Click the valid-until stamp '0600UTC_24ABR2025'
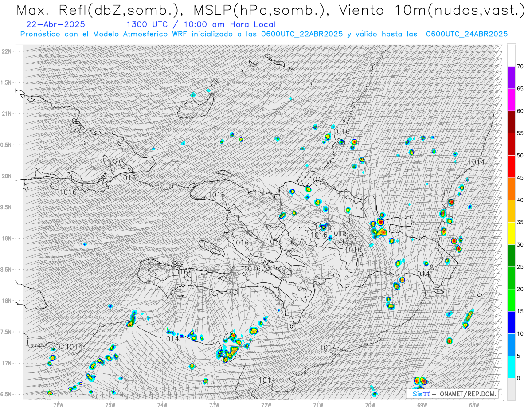 pyautogui.click(x=467, y=34)
